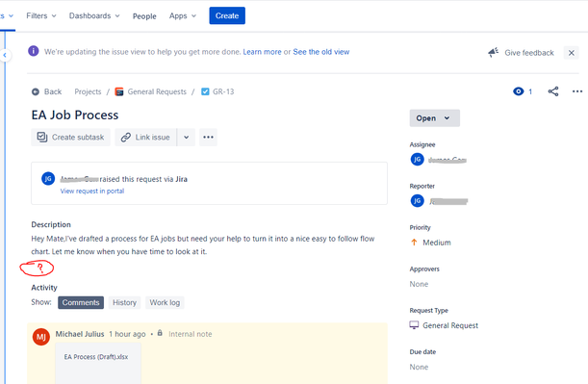Show the Work log activity tab
The image size is (588, 384).
click(165, 302)
